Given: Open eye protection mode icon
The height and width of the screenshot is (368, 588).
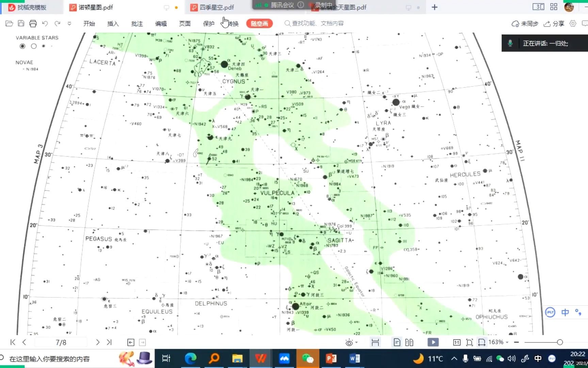Looking at the screenshot, I should click(349, 342).
